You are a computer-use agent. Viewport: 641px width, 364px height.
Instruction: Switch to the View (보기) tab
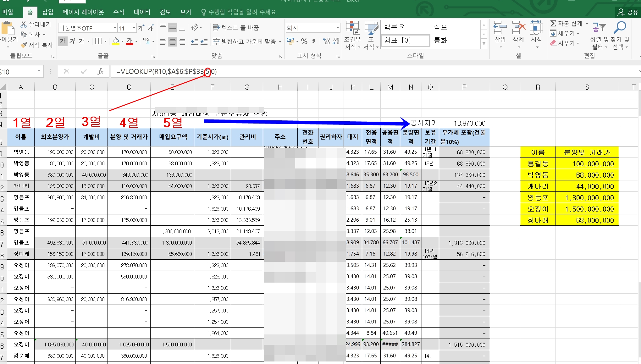pos(185,12)
